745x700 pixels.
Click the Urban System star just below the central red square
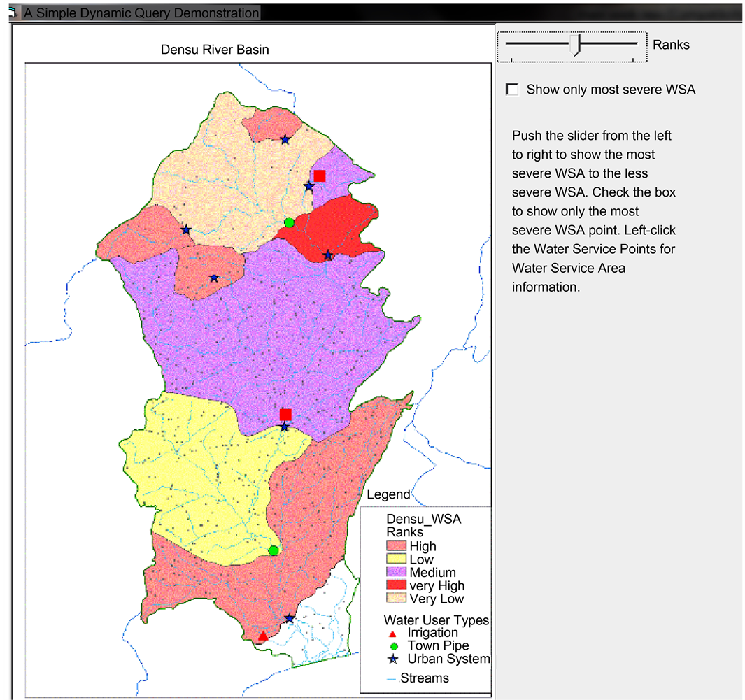point(284,427)
